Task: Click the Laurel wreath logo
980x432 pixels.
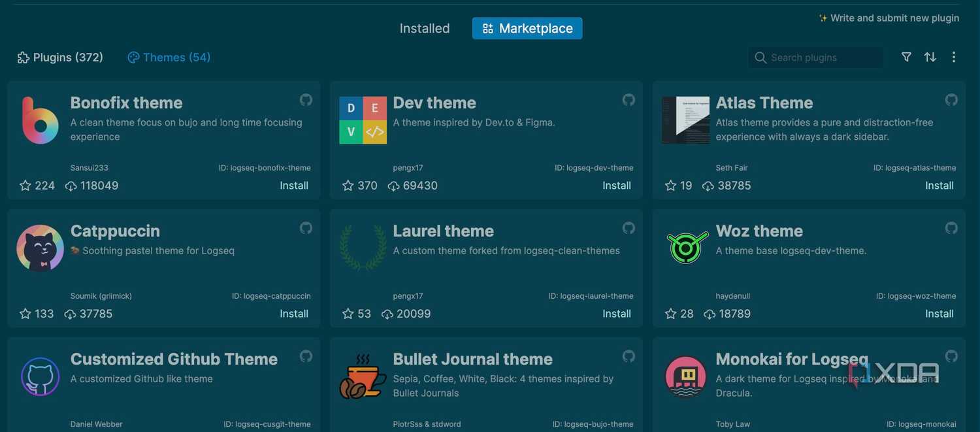Action: (x=363, y=248)
